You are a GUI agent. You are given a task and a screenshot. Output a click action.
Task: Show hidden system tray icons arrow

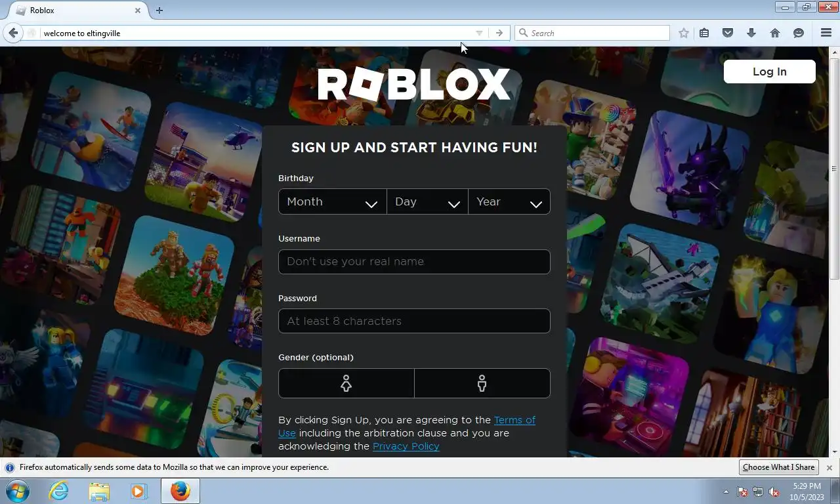point(726,492)
